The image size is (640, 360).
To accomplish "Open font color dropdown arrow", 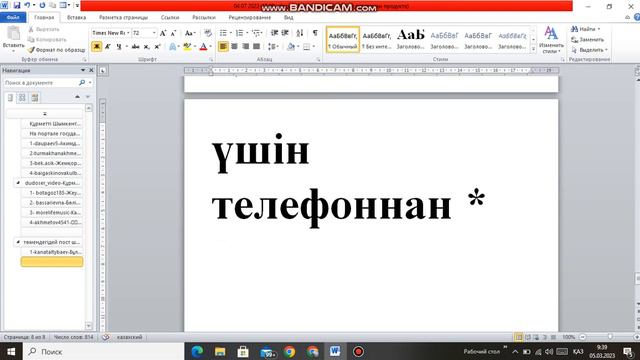I will 211,47.
